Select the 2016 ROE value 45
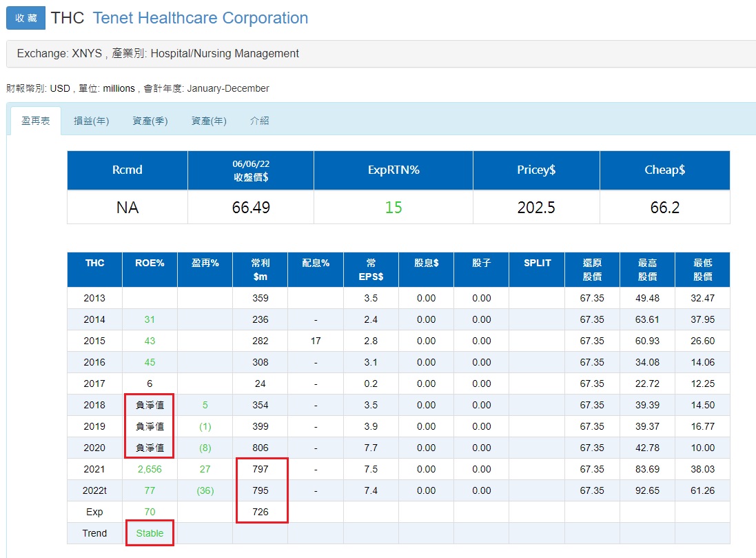756x558 pixels. 150,362
